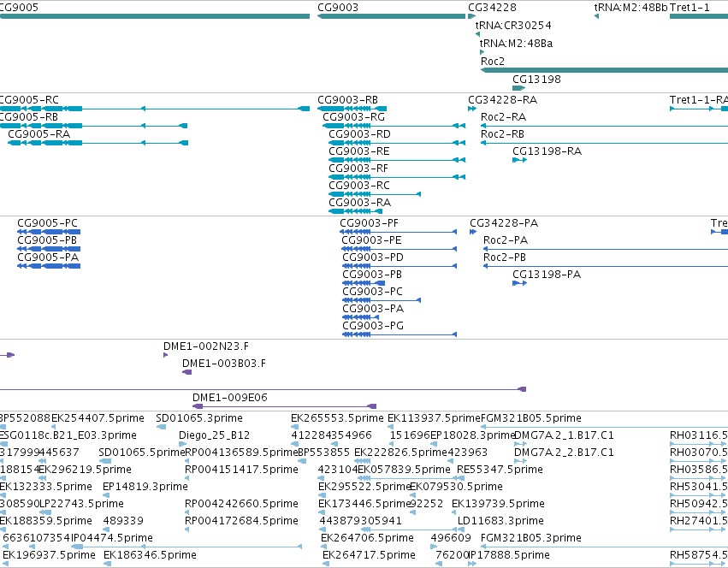Select the RE55347.5prime EST label
This screenshot has height=568, width=728.
click(x=500, y=470)
